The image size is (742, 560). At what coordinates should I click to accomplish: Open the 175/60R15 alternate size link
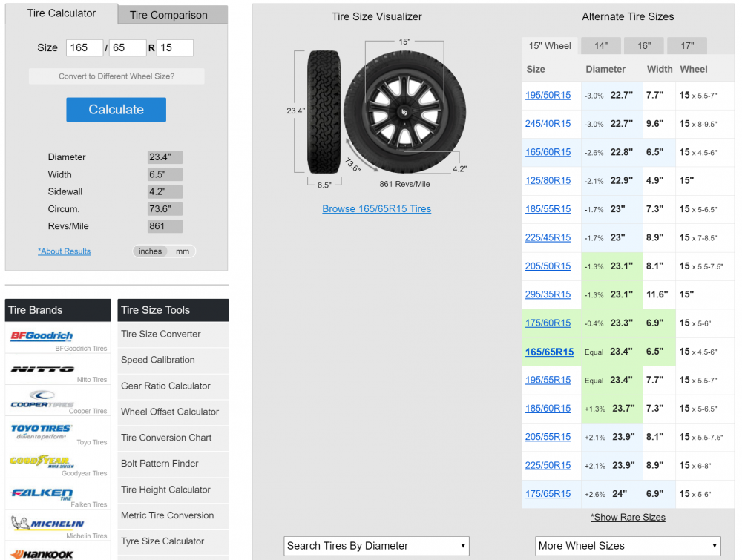pos(548,323)
